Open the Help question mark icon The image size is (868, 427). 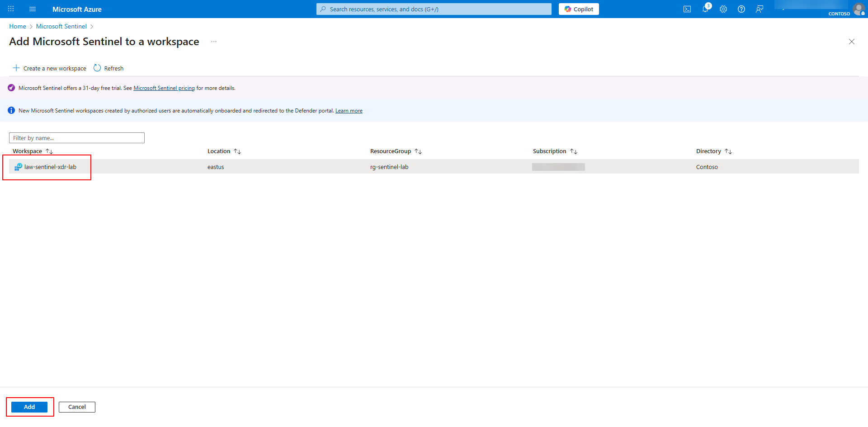click(741, 9)
